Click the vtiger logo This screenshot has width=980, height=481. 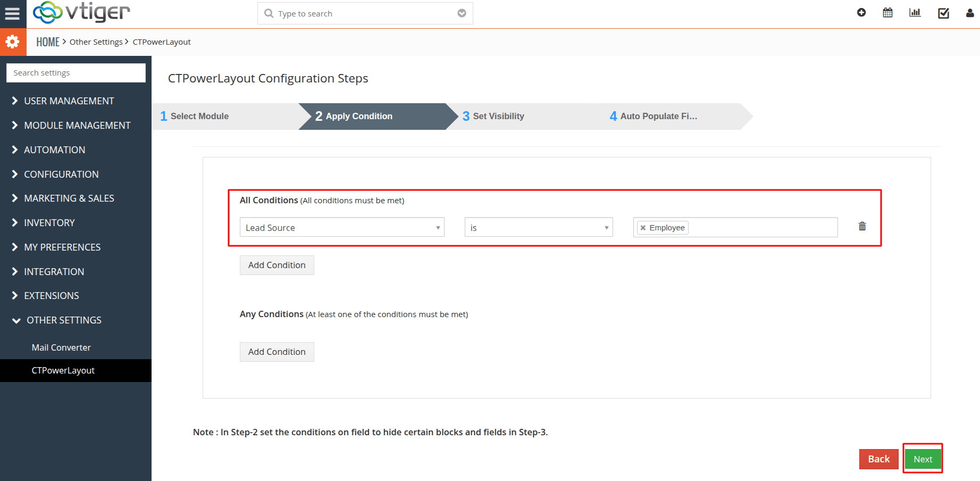(81, 12)
